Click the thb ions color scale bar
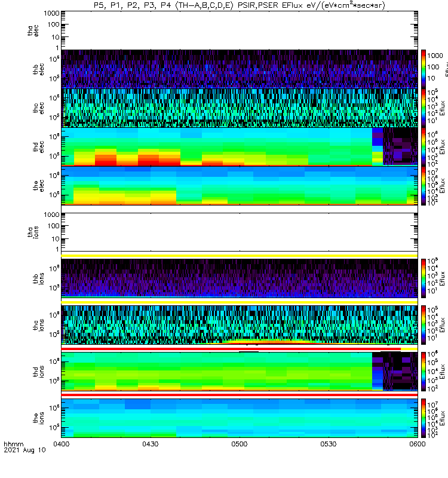 pos(424,278)
